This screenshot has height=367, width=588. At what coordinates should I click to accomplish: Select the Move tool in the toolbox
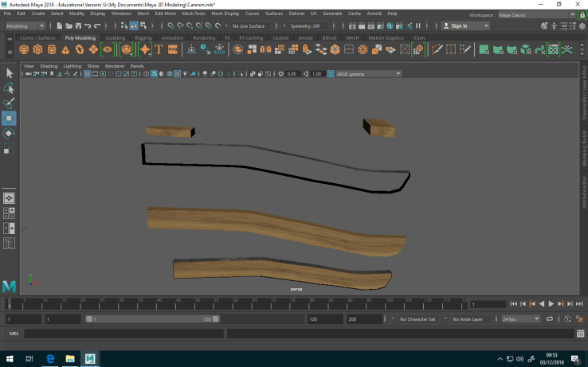[9, 119]
